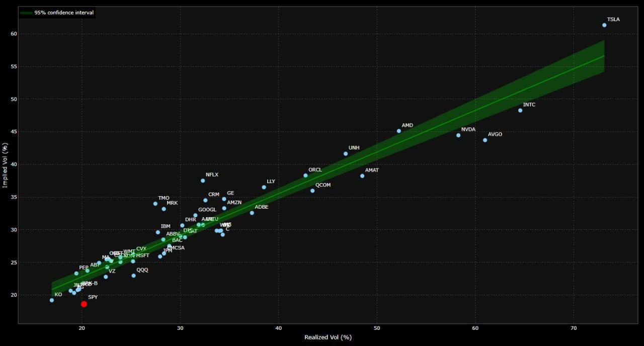This screenshot has height=346, width=644.
Task: Select the MRK data point
Action: (x=164, y=209)
